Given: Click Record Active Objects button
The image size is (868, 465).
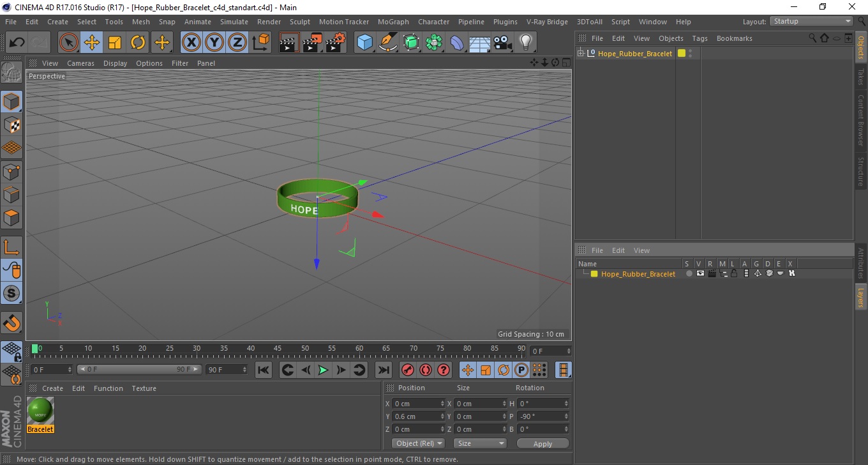Looking at the screenshot, I should 407,370.
